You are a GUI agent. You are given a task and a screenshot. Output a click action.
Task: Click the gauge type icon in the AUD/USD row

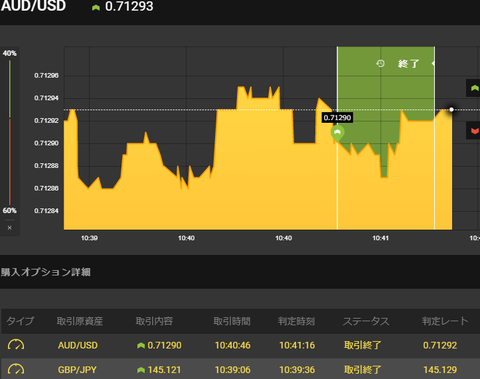click(x=16, y=345)
